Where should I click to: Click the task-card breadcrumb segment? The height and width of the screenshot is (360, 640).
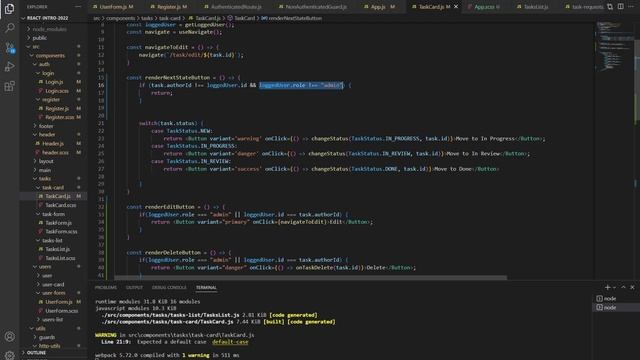click(169, 18)
